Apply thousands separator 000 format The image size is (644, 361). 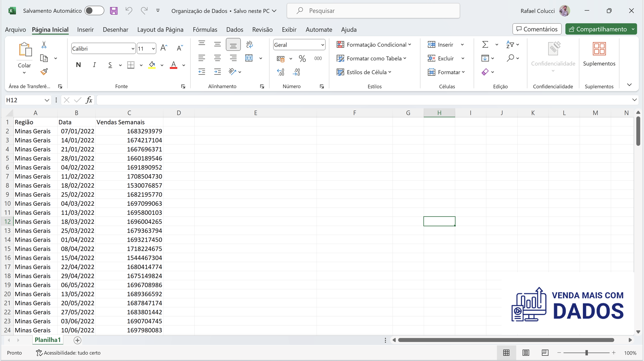point(318,58)
